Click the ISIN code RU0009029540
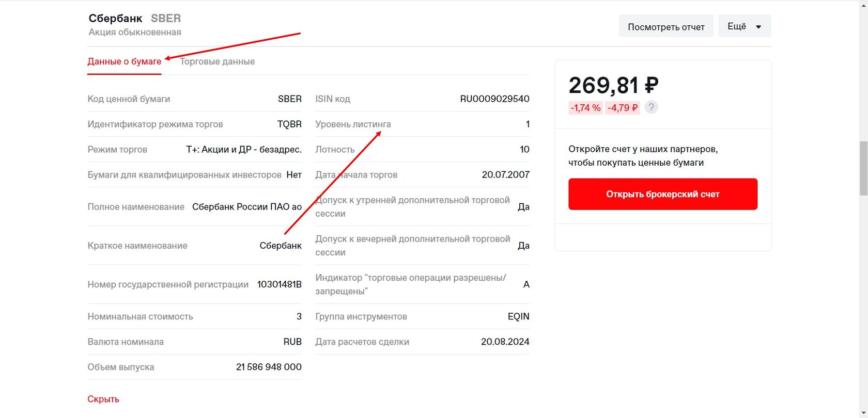 click(x=494, y=99)
